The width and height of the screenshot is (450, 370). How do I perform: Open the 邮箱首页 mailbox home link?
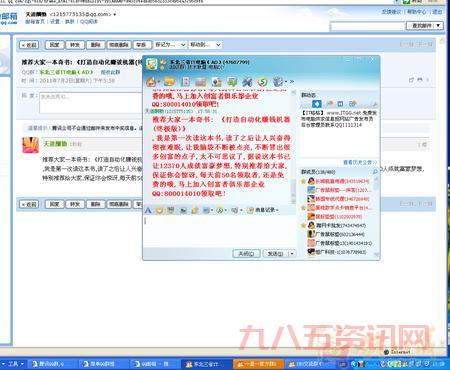(x=35, y=22)
